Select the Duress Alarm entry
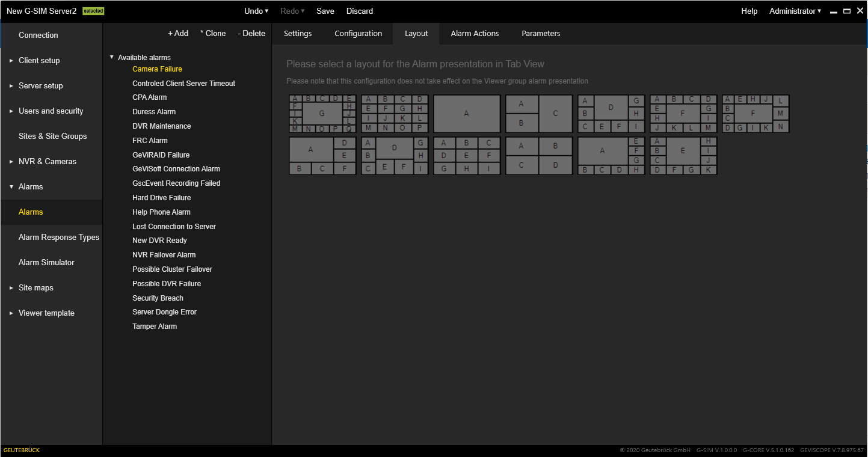This screenshot has width=868, height=457. point(154,112)
